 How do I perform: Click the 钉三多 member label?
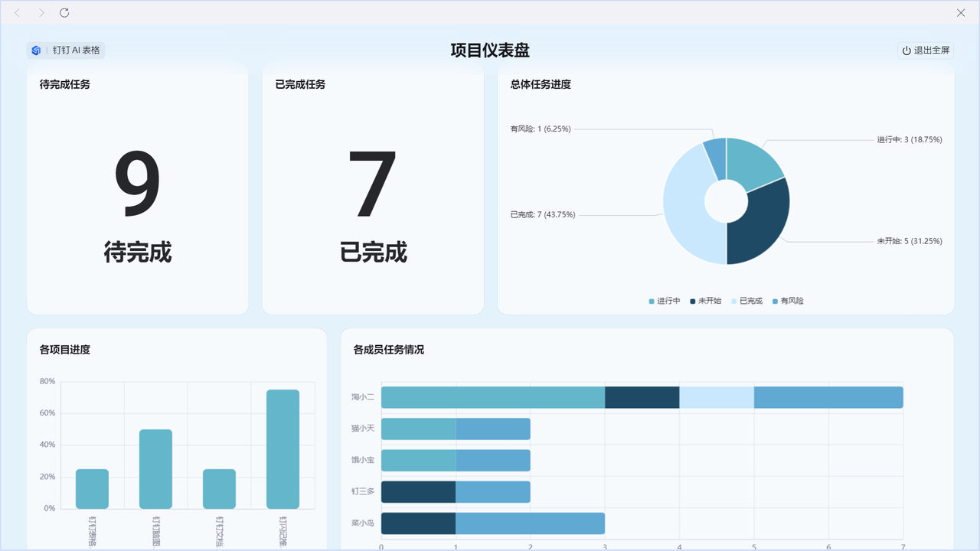(362, 491)
